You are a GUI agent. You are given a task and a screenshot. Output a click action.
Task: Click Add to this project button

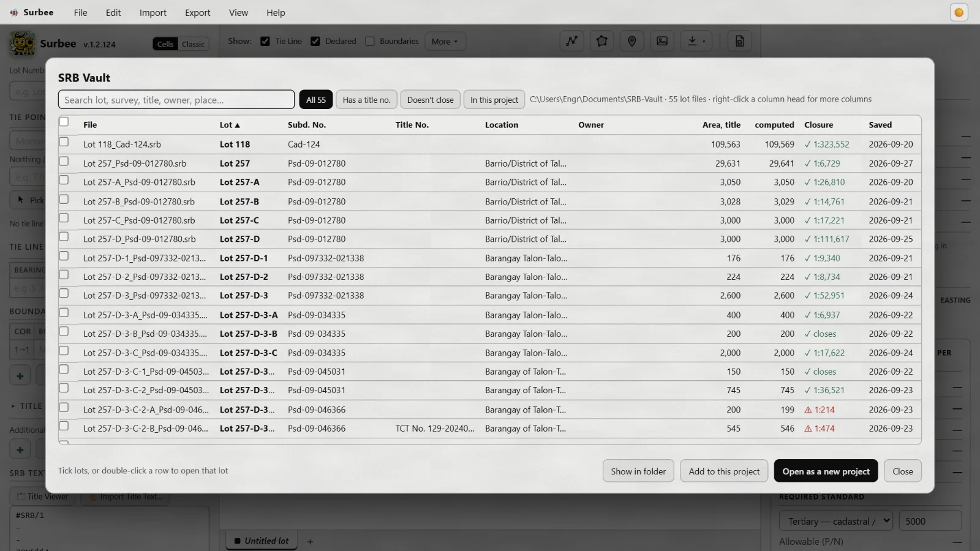click(724, 471)
